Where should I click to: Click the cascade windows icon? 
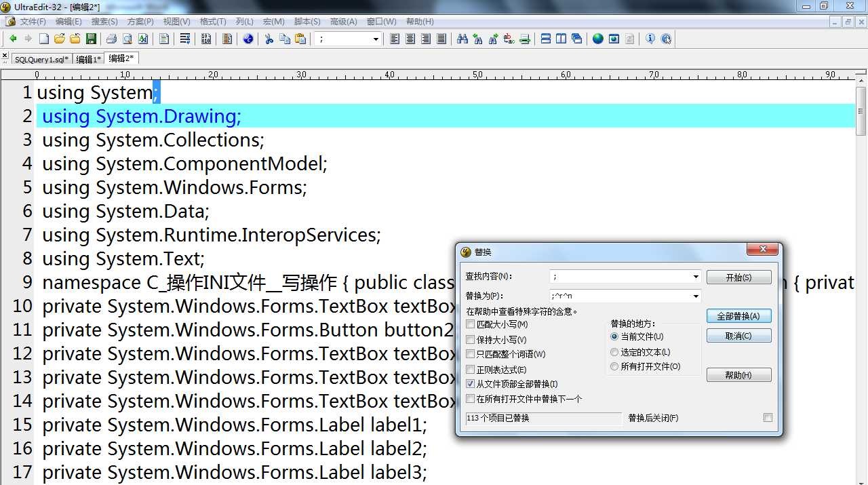point(577,39)
